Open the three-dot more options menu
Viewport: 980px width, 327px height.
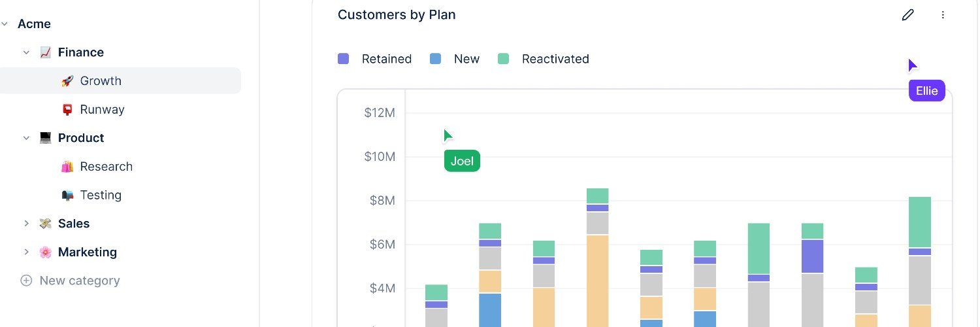pyautogui.click(x=943, y=15)
